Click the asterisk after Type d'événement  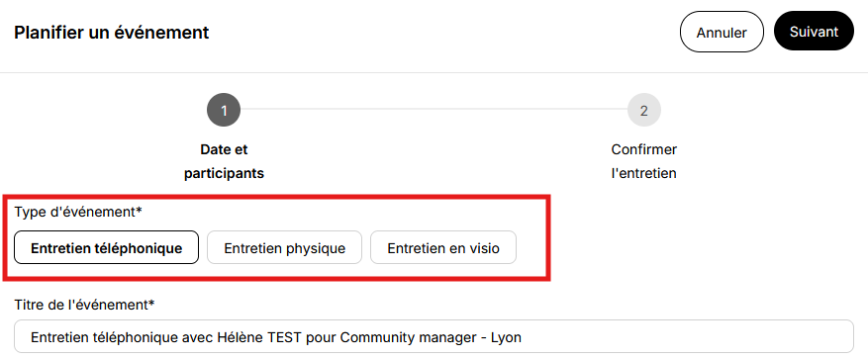pyautogui.click(x=139, y=211)
